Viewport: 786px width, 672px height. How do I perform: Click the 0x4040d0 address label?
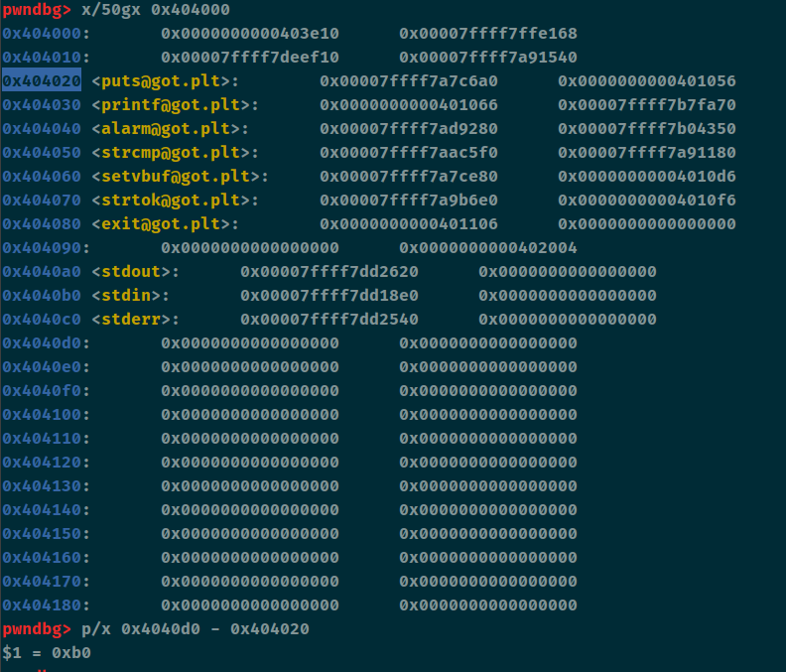(41, 343)
